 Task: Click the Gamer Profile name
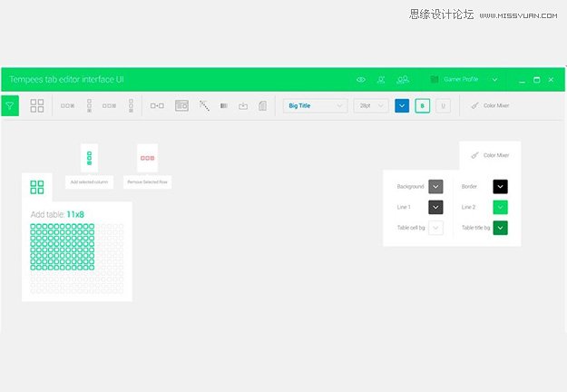click(461, 79)
